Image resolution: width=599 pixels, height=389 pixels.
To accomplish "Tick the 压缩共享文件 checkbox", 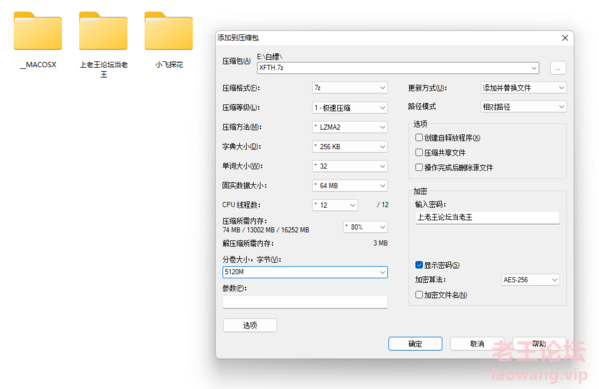I will pyautogui.click(x=419, y=152).
